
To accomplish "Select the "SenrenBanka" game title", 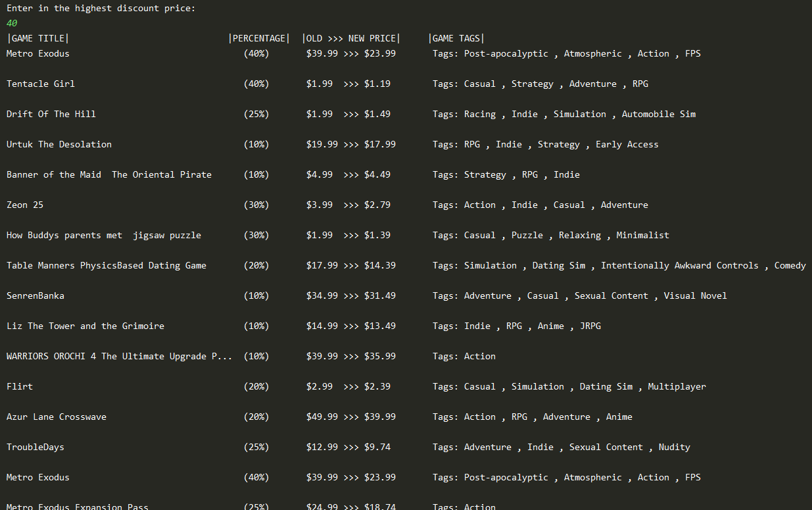I will click(36, 295).
